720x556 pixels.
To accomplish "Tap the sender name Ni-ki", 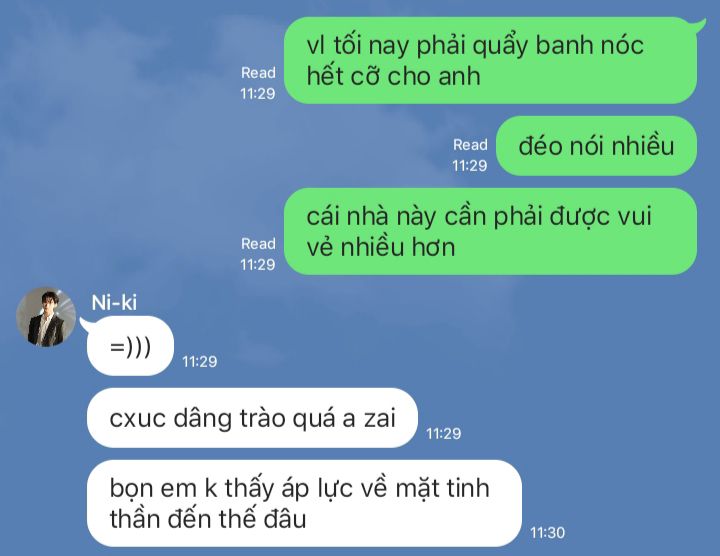I will (x=114, y=303).
